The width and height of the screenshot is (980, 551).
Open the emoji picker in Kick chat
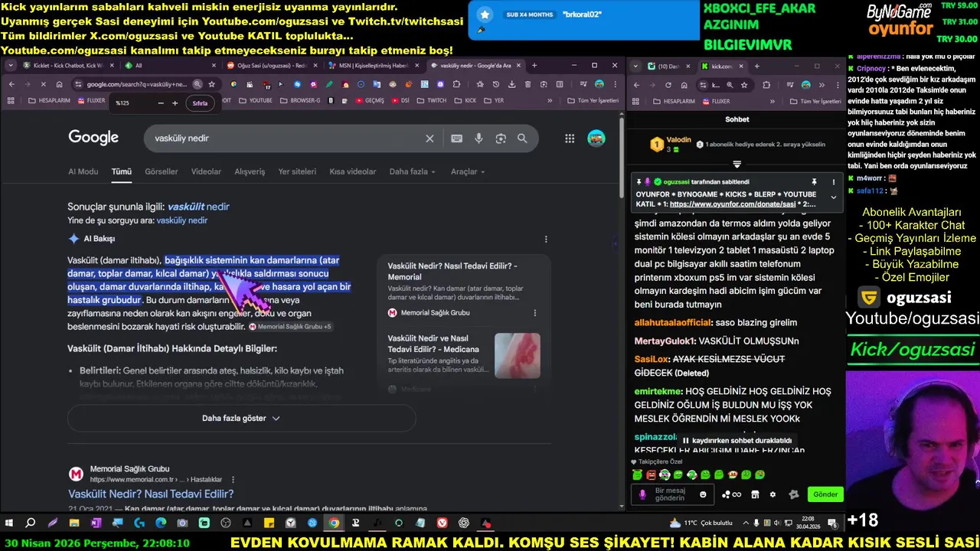pos(703,494)
